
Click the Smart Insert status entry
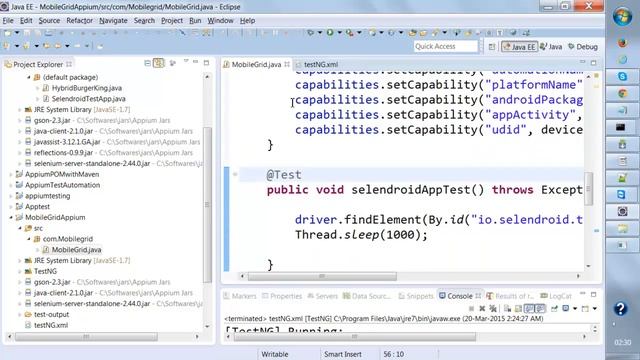[343, 354]
